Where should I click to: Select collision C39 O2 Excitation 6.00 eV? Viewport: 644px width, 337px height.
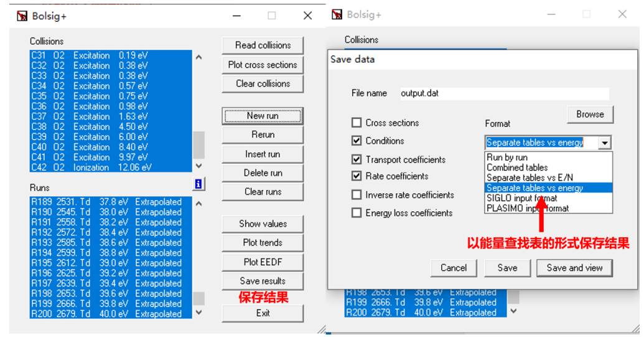[x=111, y=137]
